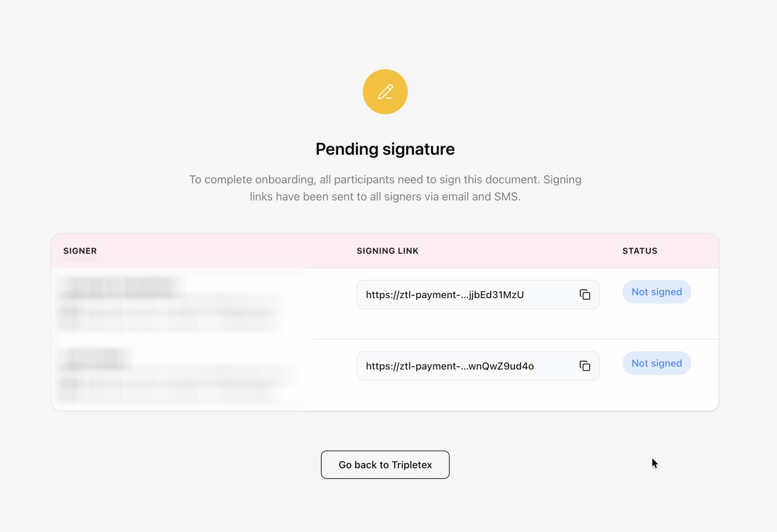
Task: Click the 'To complete onboarding' sentence
Action: [385, 180]
